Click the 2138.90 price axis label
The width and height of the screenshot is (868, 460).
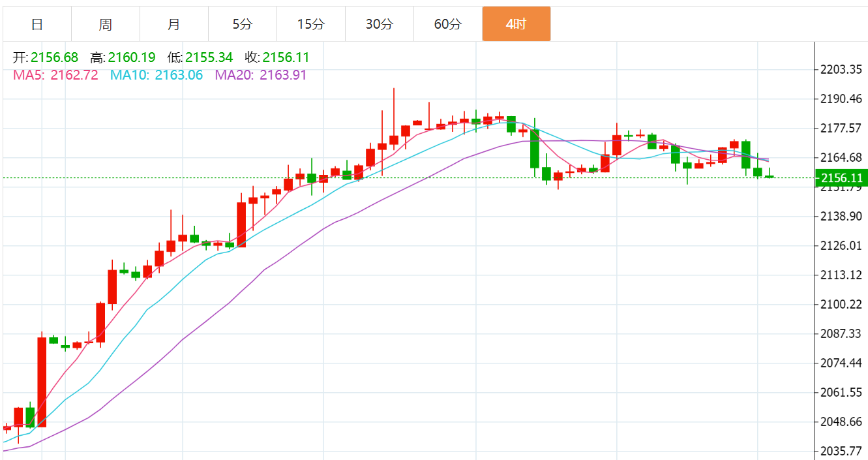(840, 217)
